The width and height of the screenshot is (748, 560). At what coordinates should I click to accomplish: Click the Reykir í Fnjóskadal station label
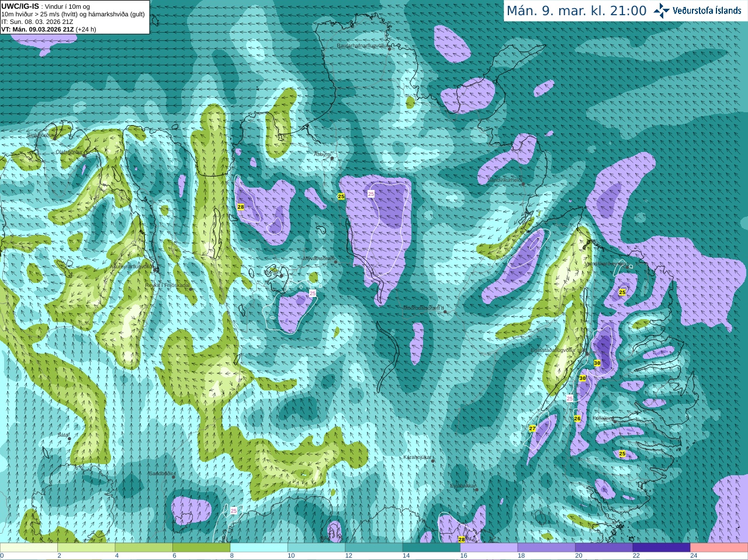(x=167, y=285)
